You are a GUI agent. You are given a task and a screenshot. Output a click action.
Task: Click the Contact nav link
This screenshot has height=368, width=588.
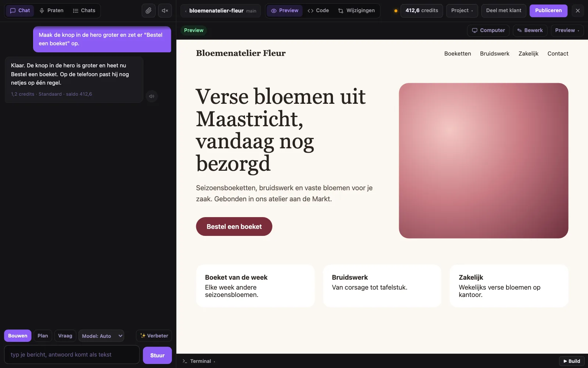coord(558,54)
